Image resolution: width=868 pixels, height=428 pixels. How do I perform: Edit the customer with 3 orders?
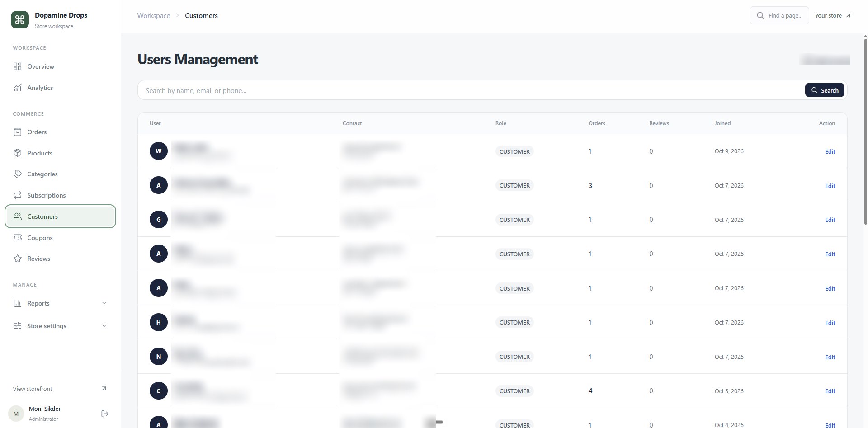830,186
